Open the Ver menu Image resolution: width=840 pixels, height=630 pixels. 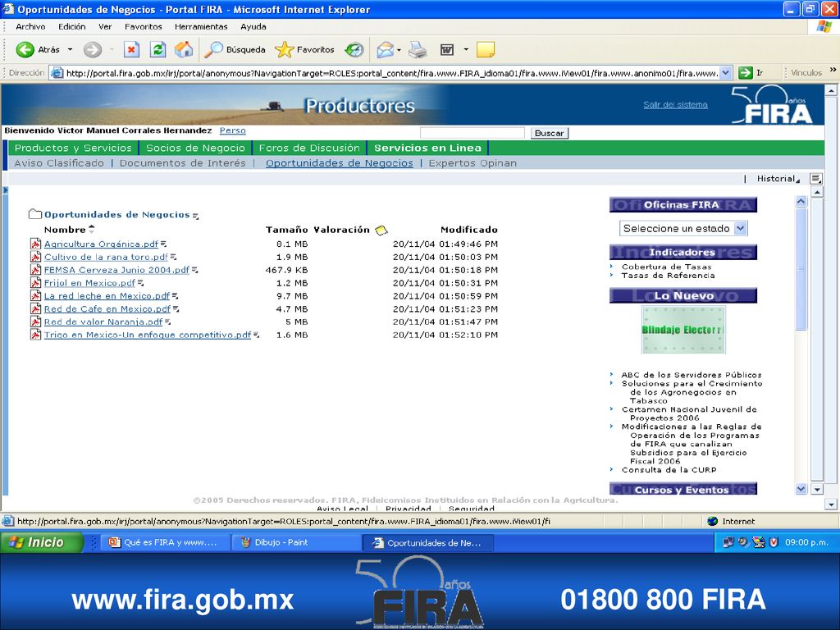pyautogui.click(x=105, y=26)
